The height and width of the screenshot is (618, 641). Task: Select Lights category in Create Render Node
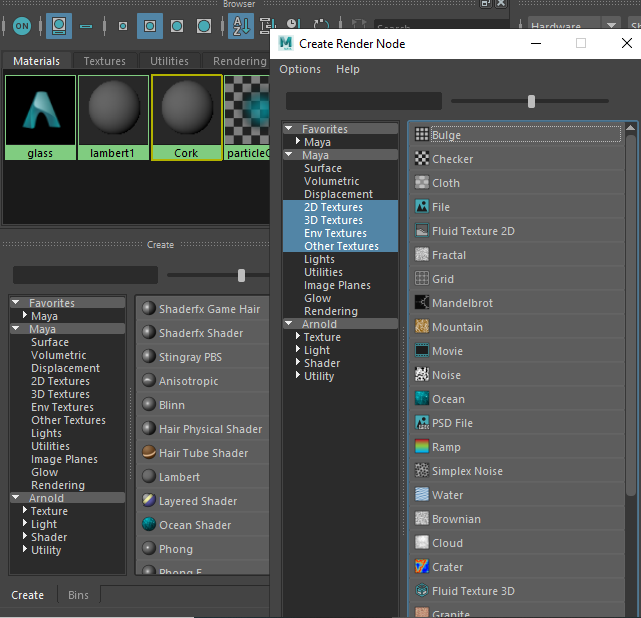[319, 259]
